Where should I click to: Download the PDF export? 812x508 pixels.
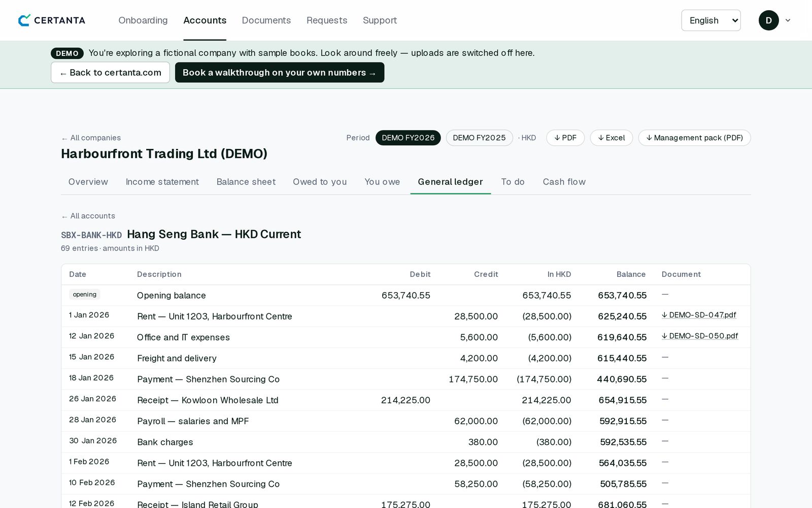pos(565,138)
